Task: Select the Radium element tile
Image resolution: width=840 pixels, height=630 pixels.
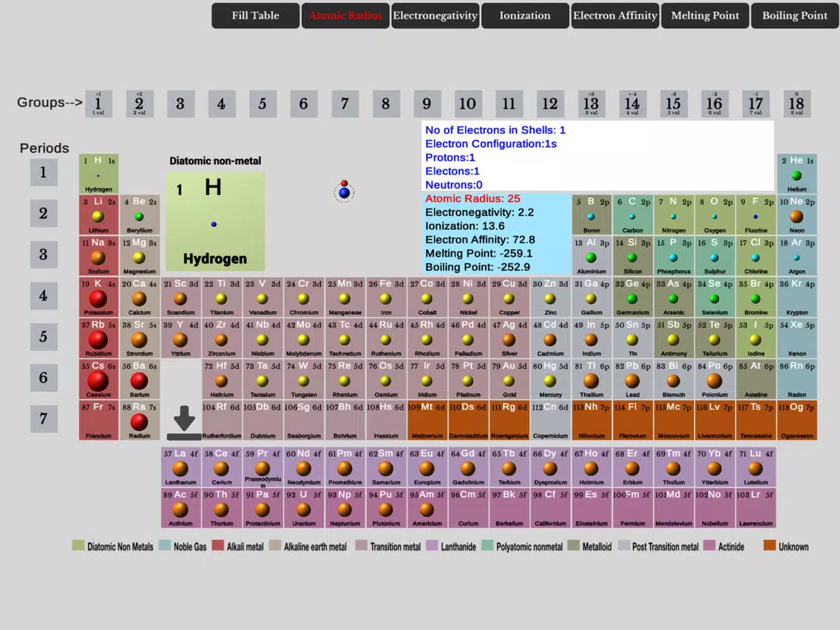Action: pos(139,421)
